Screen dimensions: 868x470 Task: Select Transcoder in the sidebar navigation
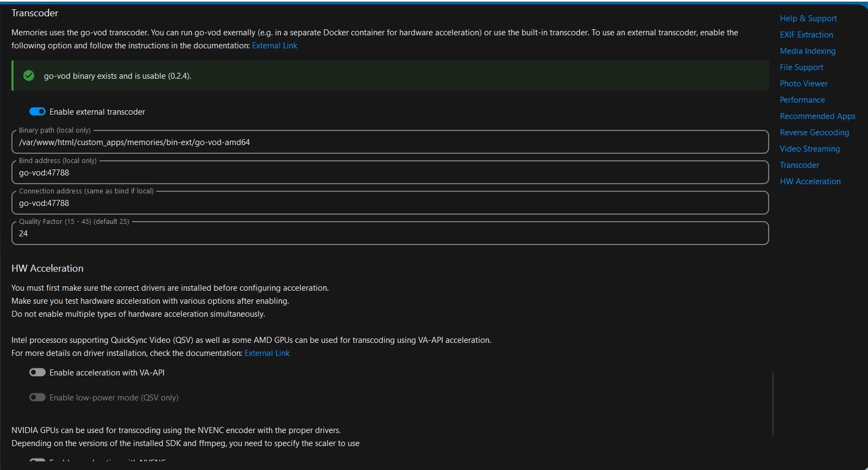click(x=799, y=165)
